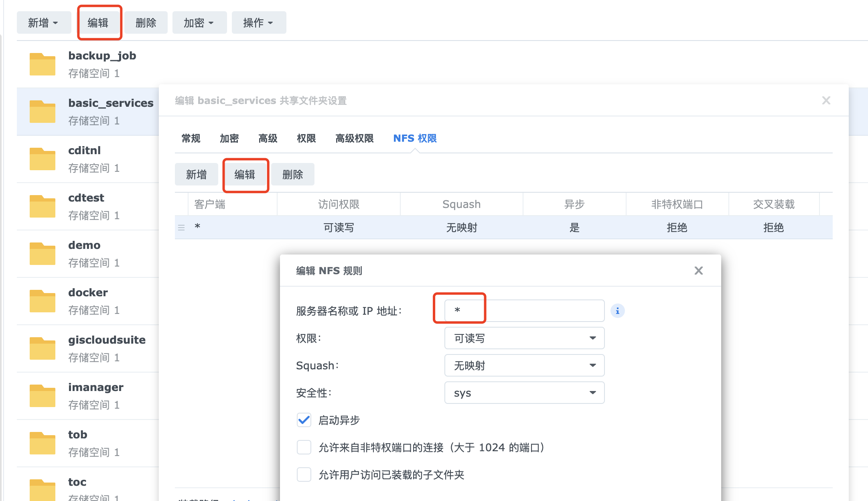The image size is (868, 501).
Task: Click the 删除 button in NFS permissions
Action: pyautogui.click(x=292, y=175)
